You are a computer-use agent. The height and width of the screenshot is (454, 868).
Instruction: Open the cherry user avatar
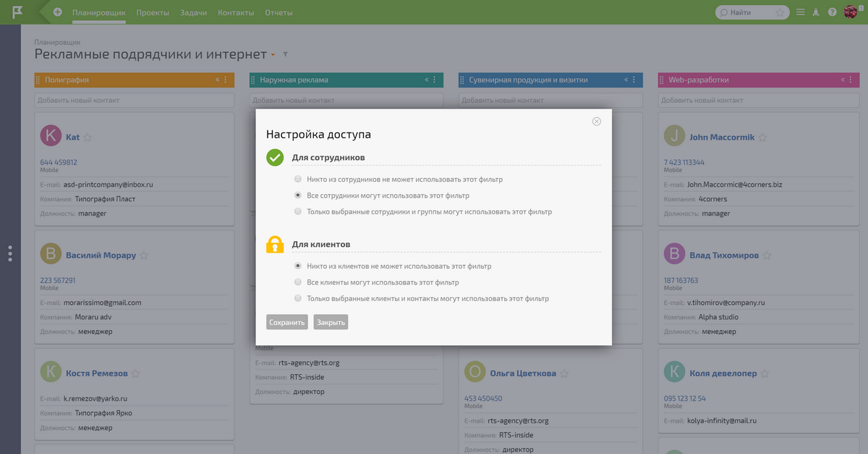coord(851,12)
